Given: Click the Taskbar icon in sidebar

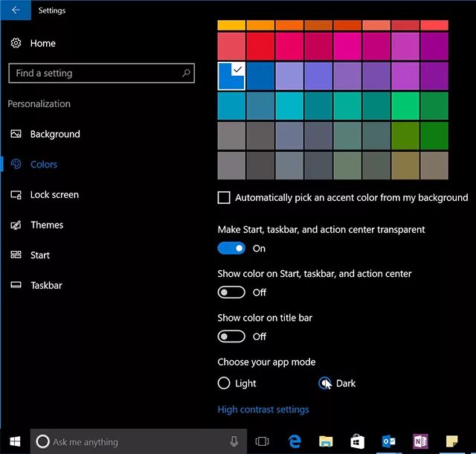Looking at the screenshot, I should tap(16, 285).
